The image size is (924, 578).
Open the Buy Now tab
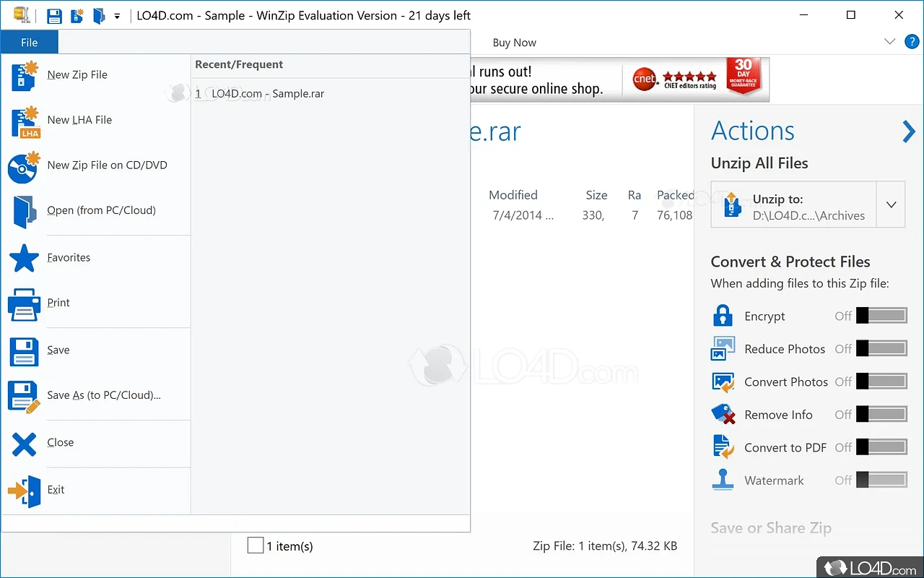point(514,43)
